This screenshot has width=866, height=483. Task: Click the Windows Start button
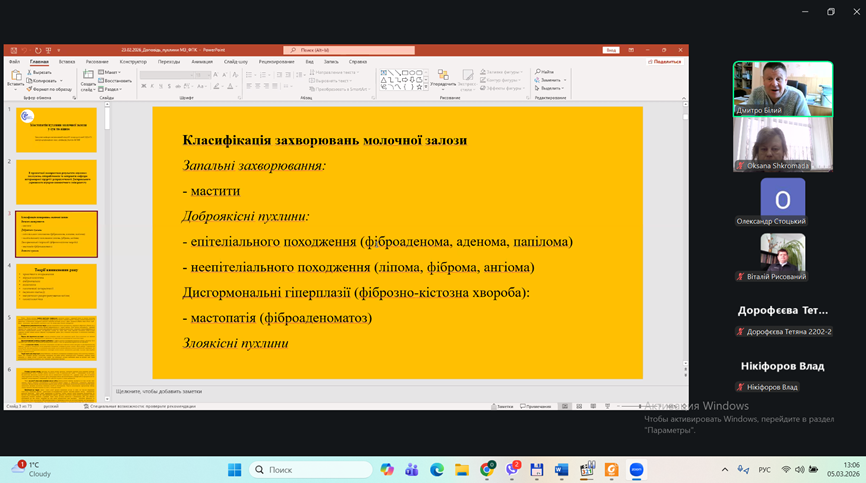click(x=235, y=469)
